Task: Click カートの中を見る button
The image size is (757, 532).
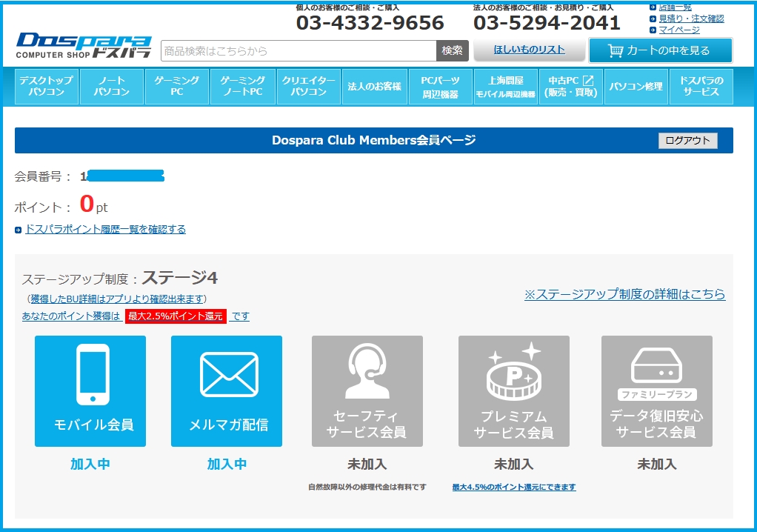Action: click(x=661, y=50)
